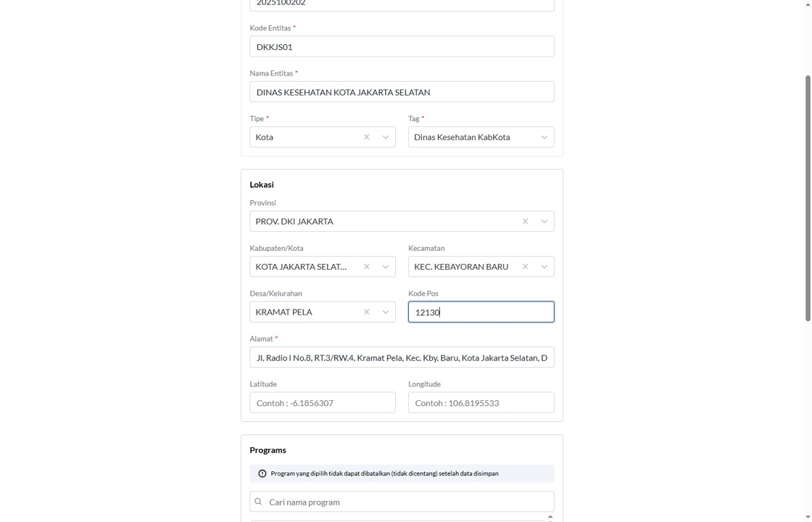Focus the Nama Entitas text field
Image resolution: width=812 pixels, height=522 pixels.
point(402,92)
